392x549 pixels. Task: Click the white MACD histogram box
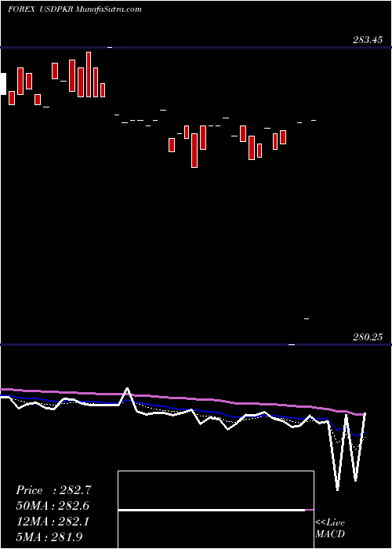tap(216, 510)
